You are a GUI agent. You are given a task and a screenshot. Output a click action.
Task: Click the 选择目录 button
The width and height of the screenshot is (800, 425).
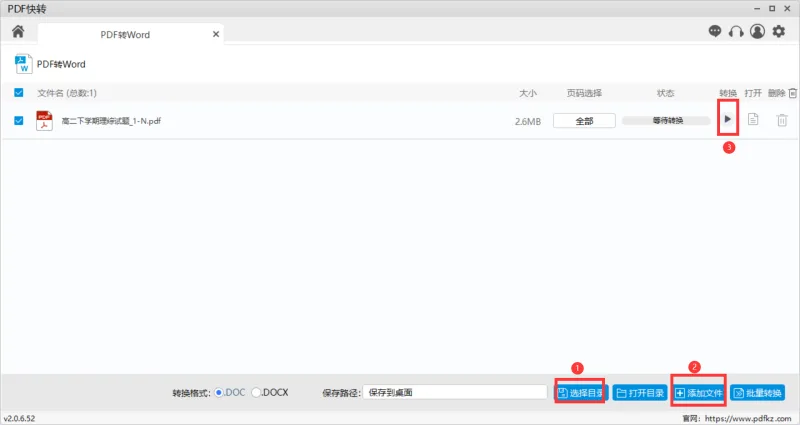click(581, 393)
